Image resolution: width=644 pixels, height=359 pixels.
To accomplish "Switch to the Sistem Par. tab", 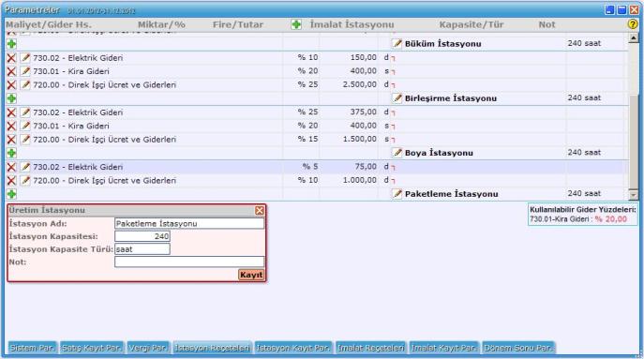I will [33, 348].
